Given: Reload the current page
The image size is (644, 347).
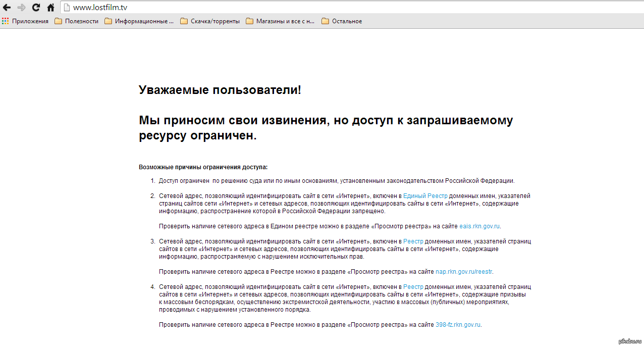Looking at the screenshot, I should (36, 8).
